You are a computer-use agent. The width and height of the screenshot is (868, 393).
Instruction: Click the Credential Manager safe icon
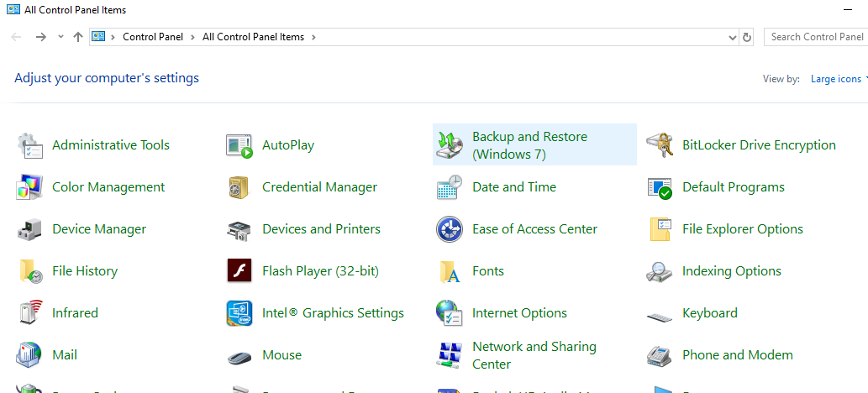(x=239, y=187)
